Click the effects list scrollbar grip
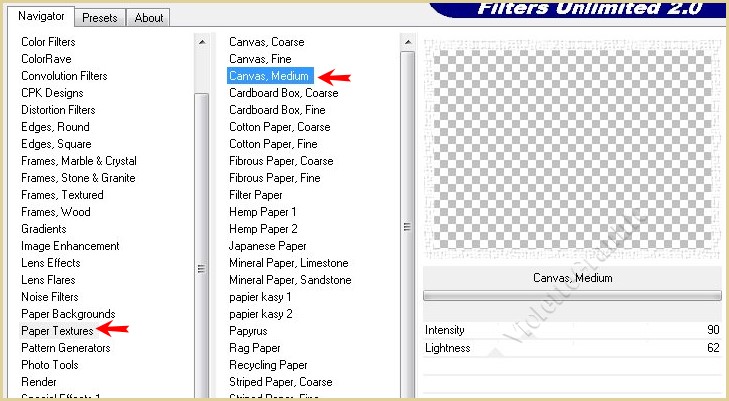Image resolution: width=729 pixels, height=401 pixels. (x=407, y=226)
